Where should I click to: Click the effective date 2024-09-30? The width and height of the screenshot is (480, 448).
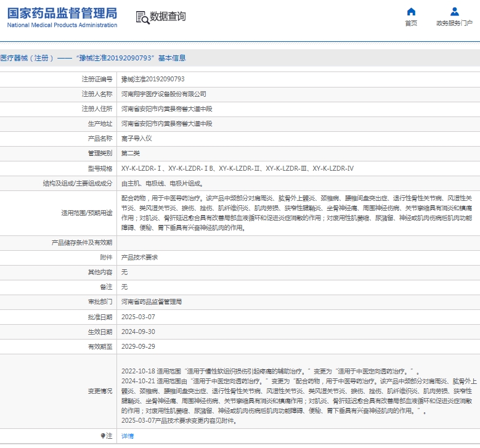(x=138, y=332)
